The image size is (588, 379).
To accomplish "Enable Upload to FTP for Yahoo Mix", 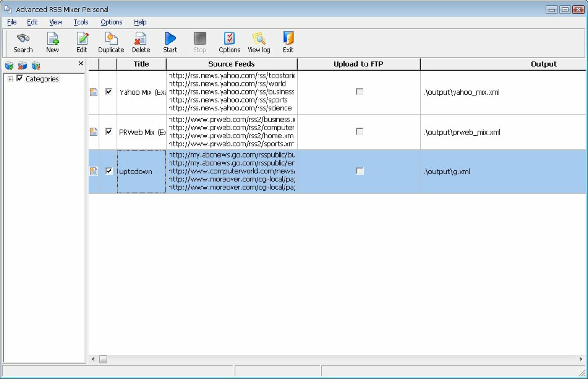I will coord(359,91).
